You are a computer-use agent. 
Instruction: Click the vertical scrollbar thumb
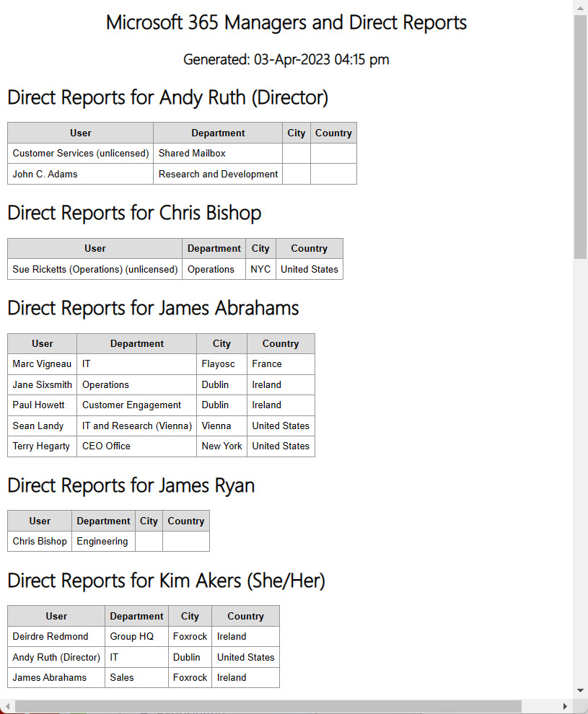(x=580, y=136)
